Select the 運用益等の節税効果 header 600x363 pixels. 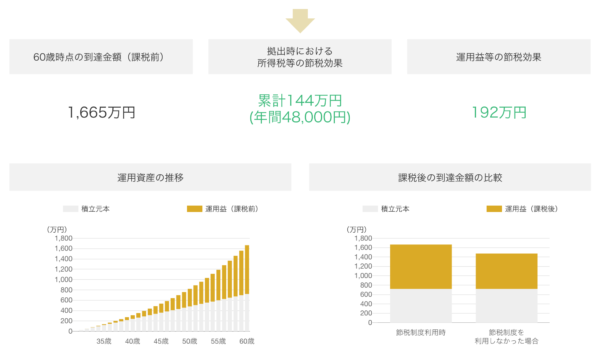tap(499, 57)
